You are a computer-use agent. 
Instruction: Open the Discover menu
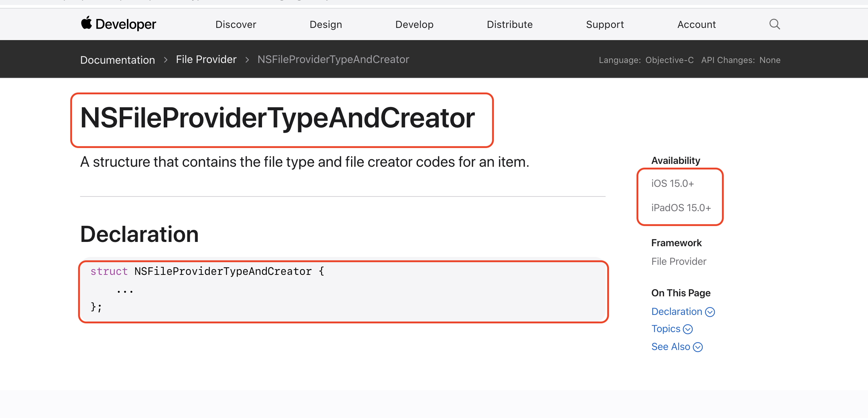(x=236, y=24)
